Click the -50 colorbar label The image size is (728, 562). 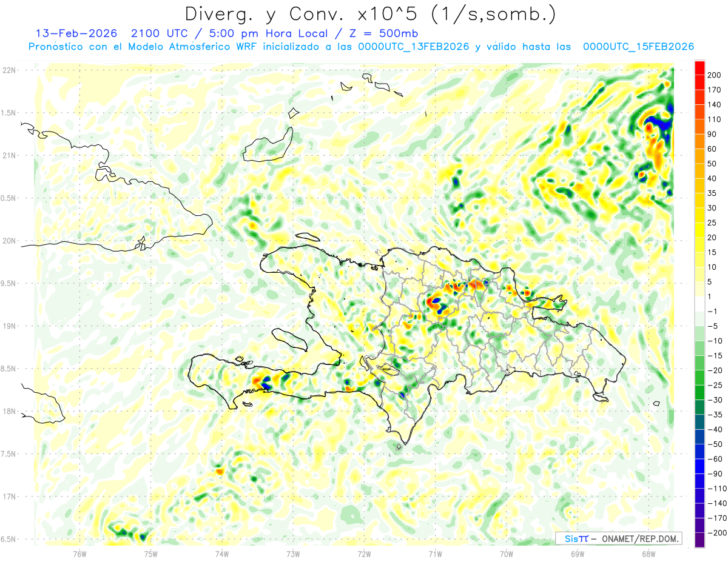(716, 444)
